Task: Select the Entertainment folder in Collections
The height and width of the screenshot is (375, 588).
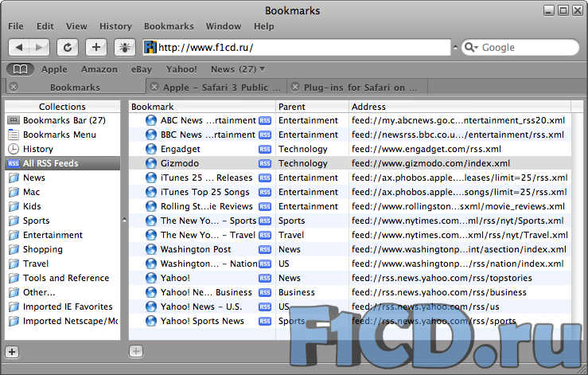Action: [63, 235]
